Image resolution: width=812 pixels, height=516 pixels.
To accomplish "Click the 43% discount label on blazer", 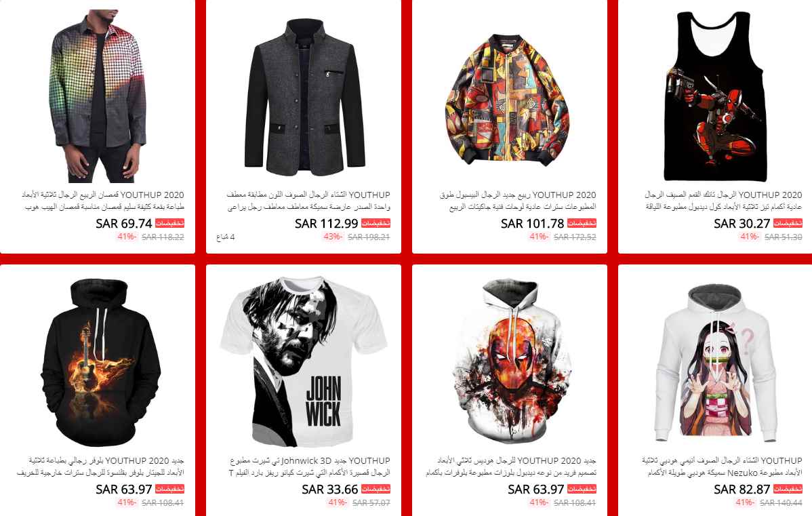I will click(333, 237).
